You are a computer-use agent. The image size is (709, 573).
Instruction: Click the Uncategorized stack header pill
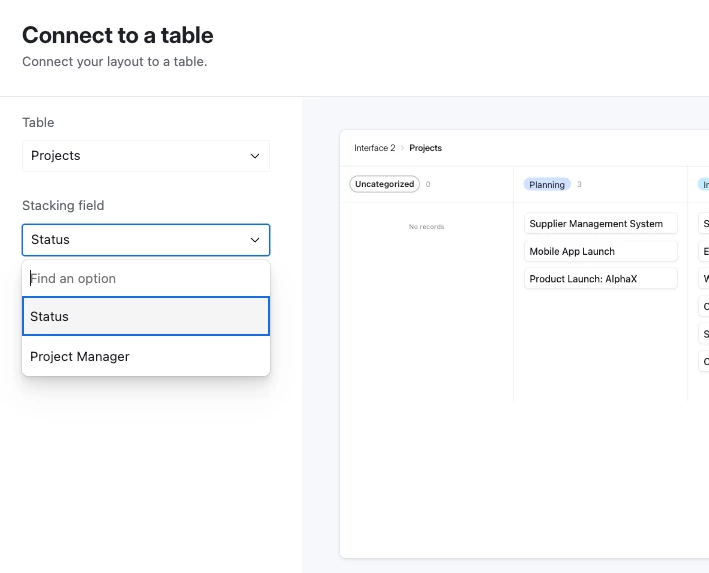tap(384, 184)
